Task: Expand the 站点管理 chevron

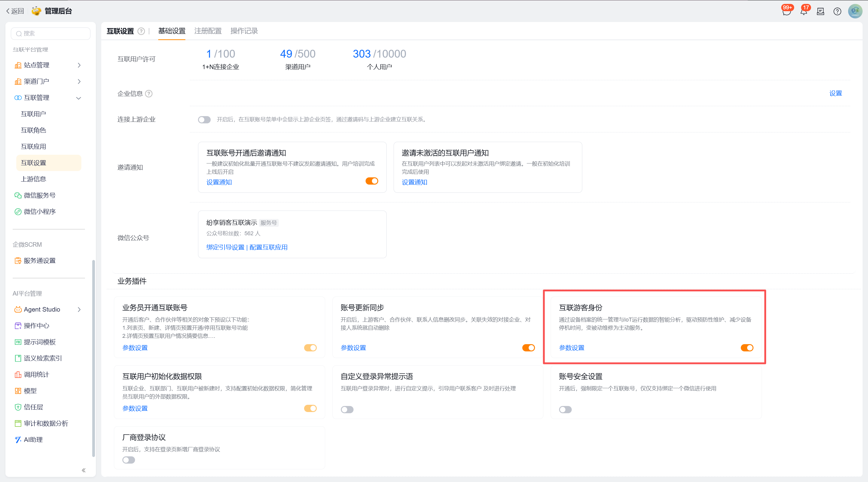Action: (79, 65)
